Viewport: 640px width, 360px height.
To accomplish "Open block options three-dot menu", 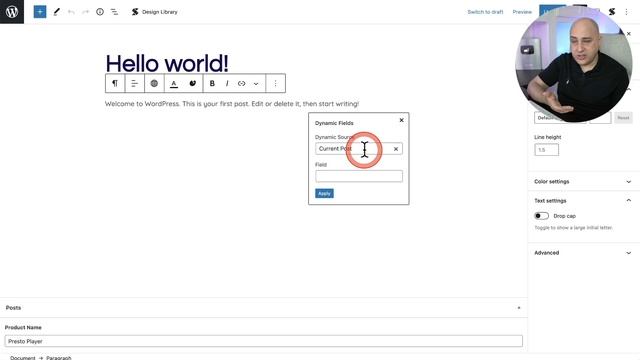I will pyautogui.click(x=276, y=83).
